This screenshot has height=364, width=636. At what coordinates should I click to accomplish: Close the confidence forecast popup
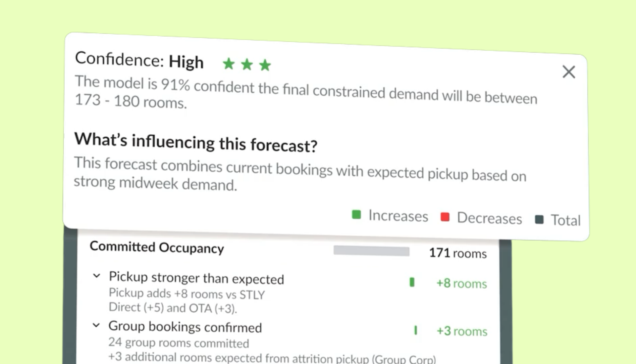tap(569, 72)
